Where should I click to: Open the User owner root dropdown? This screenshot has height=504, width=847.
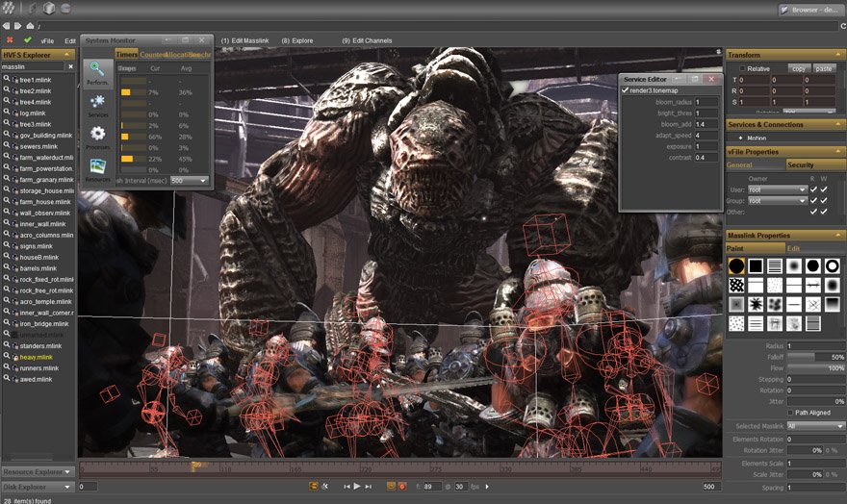(x=778, y=189)
